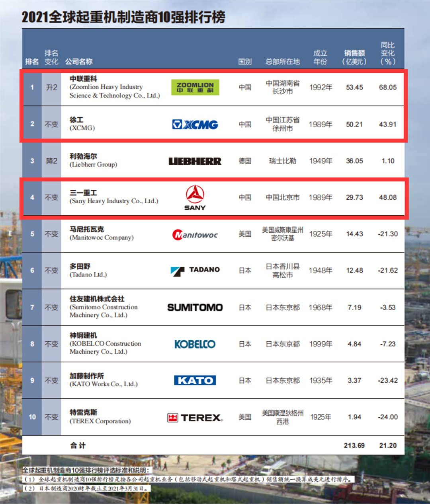Click sales figure "36.05"

tap(354, 161)
